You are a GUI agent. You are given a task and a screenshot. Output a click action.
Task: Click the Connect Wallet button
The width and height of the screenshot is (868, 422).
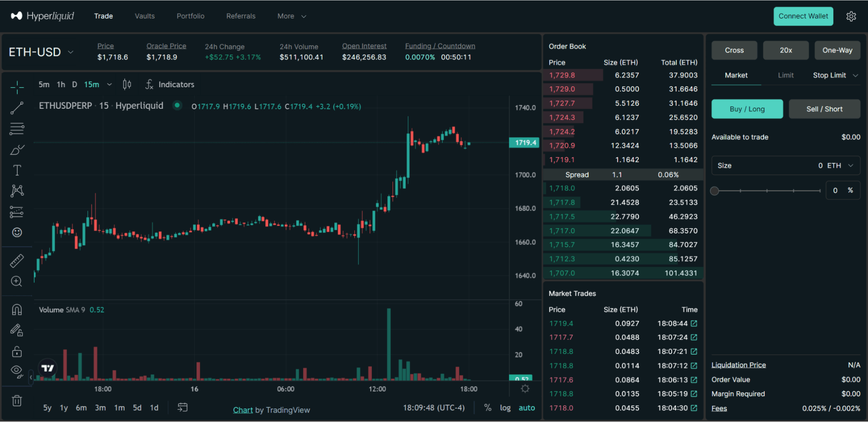[803, 16]
